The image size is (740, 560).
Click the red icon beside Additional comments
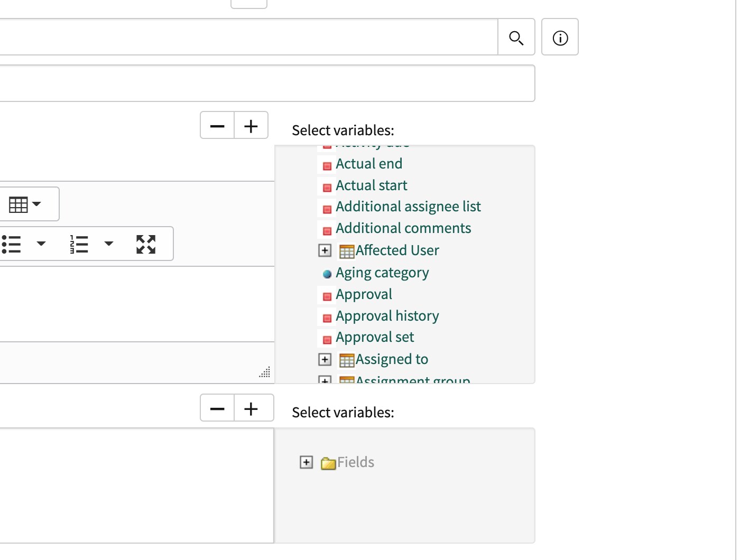[327, 231]
